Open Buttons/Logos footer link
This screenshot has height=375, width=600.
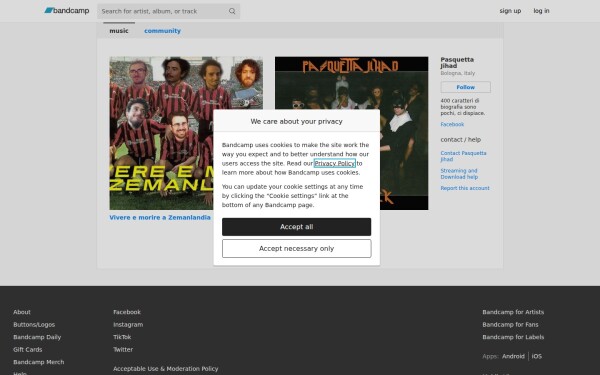coord(34,324)
